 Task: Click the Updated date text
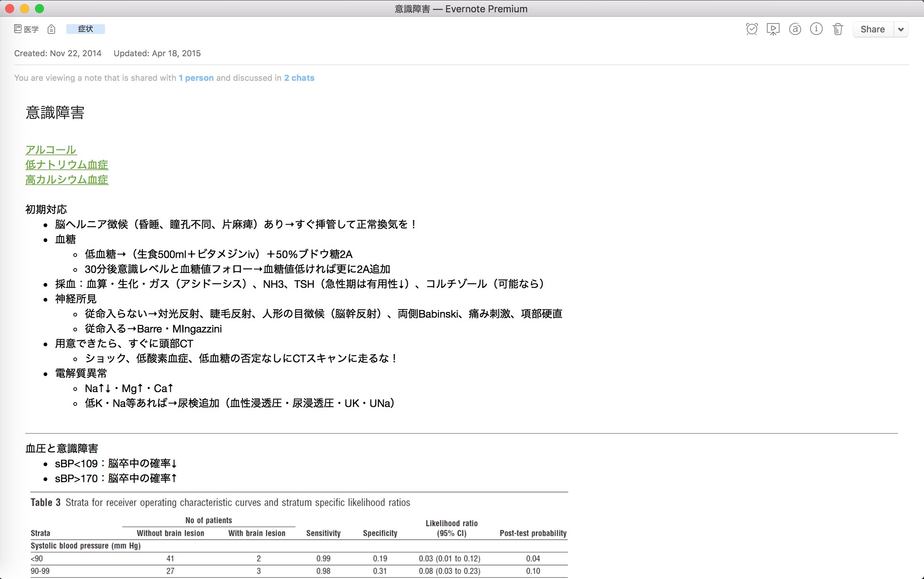[x=157, y=54]
